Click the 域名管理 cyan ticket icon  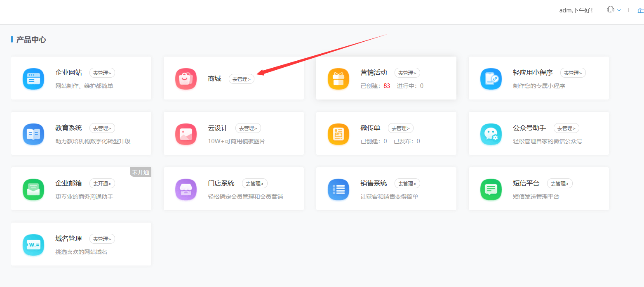[x=33, y=244]
